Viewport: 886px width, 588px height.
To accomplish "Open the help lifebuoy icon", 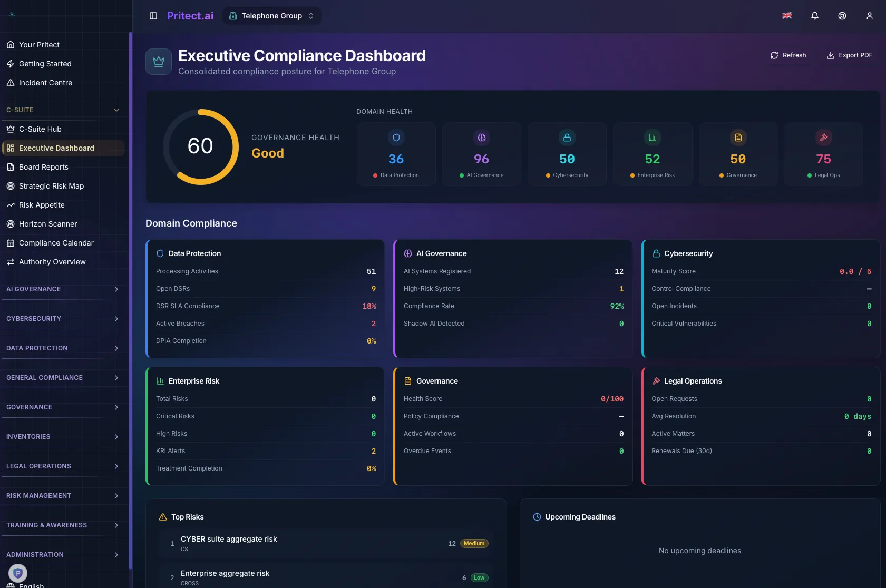I will [x=842, y=16].
